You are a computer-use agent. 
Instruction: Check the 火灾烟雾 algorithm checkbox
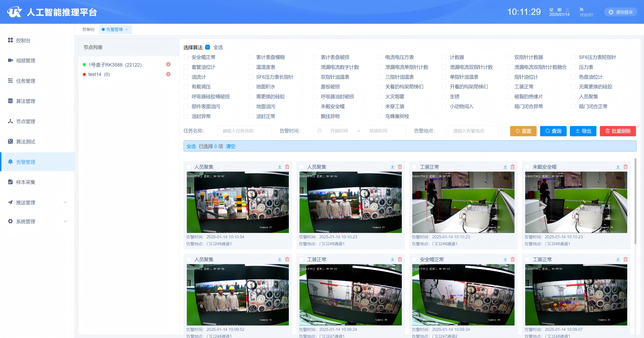pyautogui.click(x=379, y=97)
